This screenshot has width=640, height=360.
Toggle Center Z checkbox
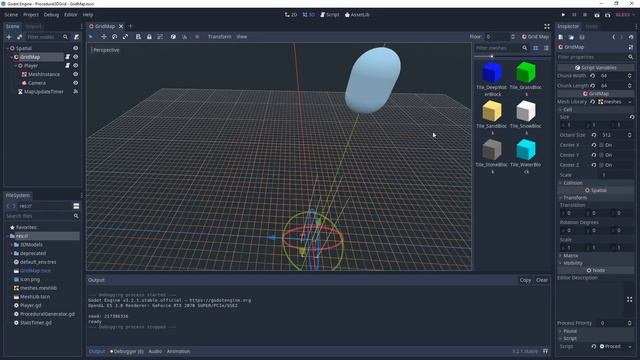(601, 165)
